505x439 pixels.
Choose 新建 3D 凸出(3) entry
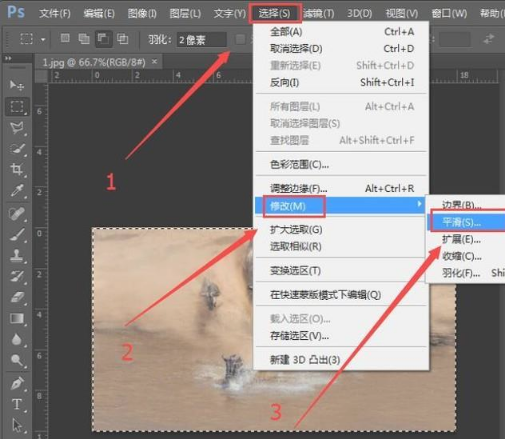(x=341, y=360)
